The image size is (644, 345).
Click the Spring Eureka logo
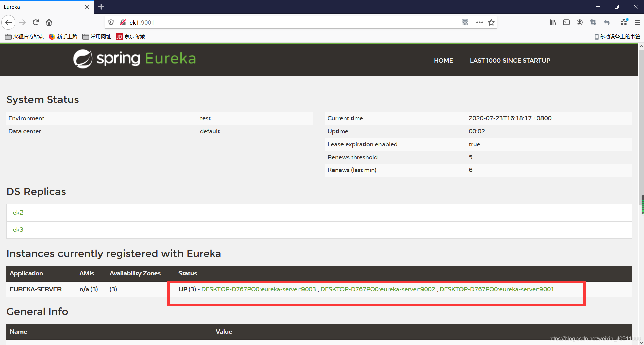click(x=134, y=59)
